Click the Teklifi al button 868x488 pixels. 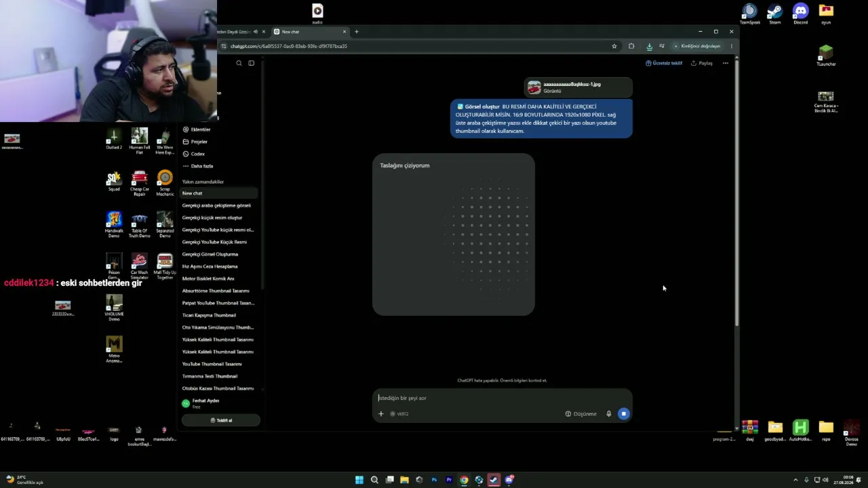click(x=221, y=420)
